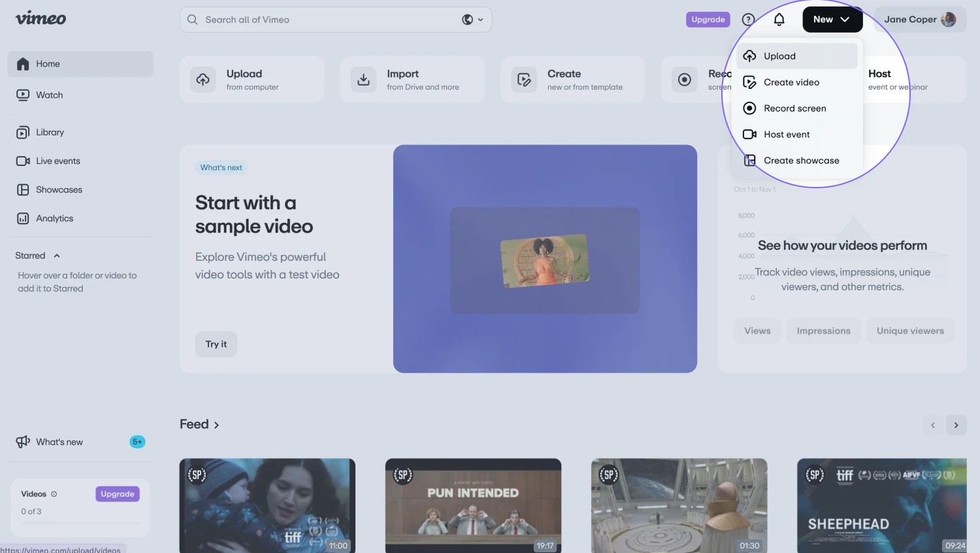Click the Create from template icon
The height and width of the screenshot is (553, 980).
pyautogui.click(x=524, y=80)
